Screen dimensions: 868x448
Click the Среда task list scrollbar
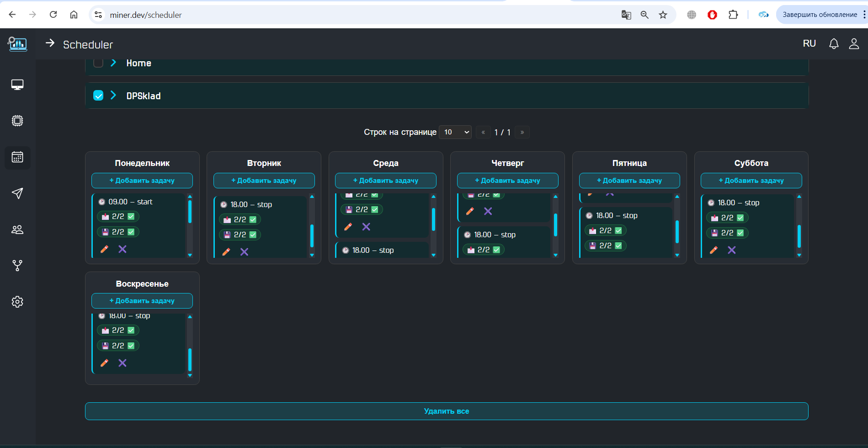click(433, 219)
